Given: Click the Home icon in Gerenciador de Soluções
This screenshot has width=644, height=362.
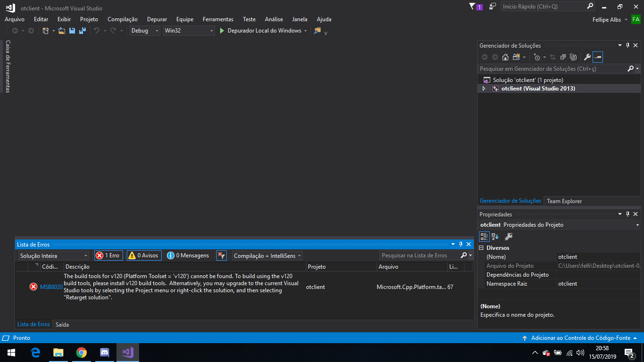Looking at the screenshot, I should (505, 57).
